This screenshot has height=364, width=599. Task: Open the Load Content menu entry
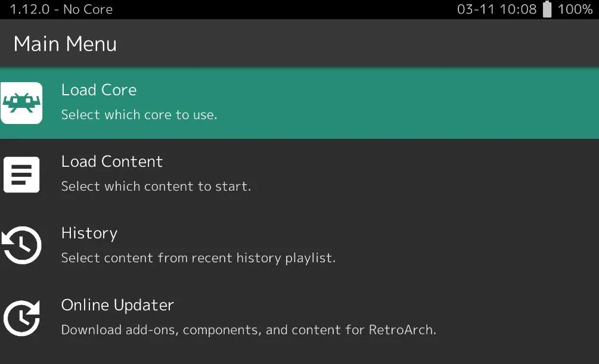[x=112, y=161]
